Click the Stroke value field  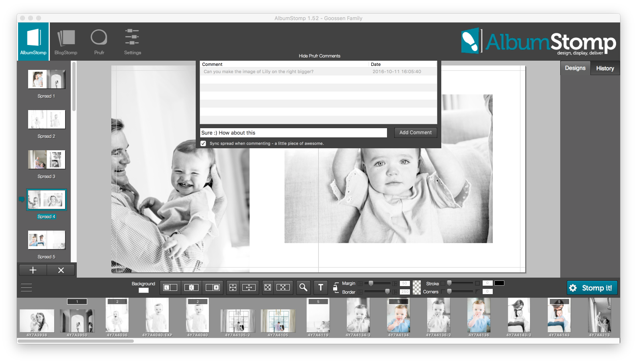click(x=487, y=283)
